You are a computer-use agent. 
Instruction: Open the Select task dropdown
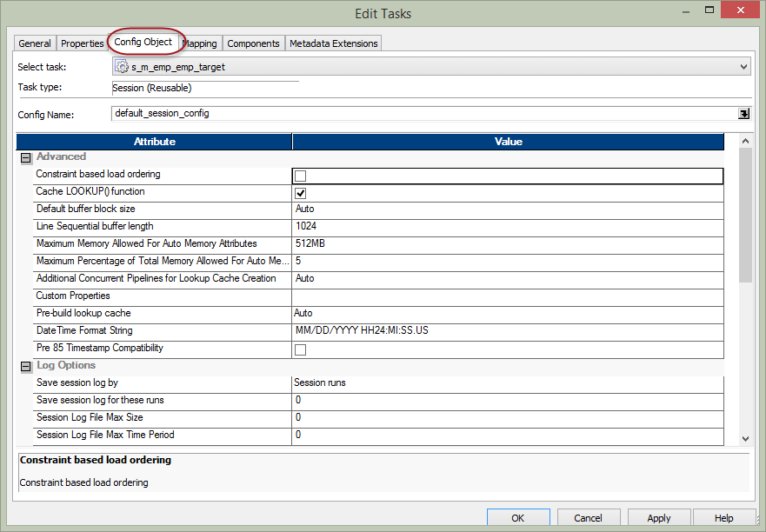743,67
